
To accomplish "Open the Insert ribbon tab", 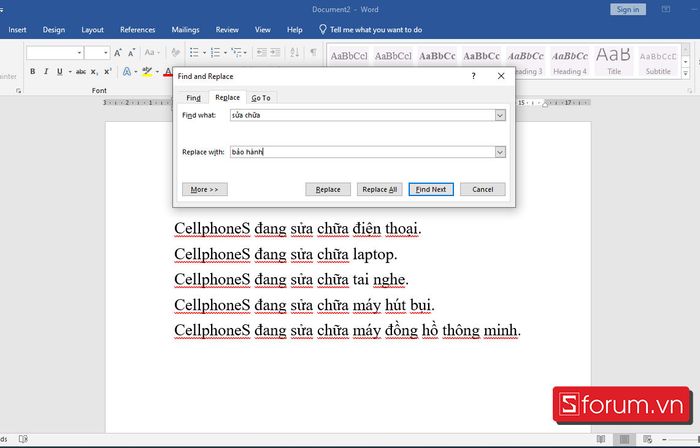I will pyautogui.click(x=17, y=30).
